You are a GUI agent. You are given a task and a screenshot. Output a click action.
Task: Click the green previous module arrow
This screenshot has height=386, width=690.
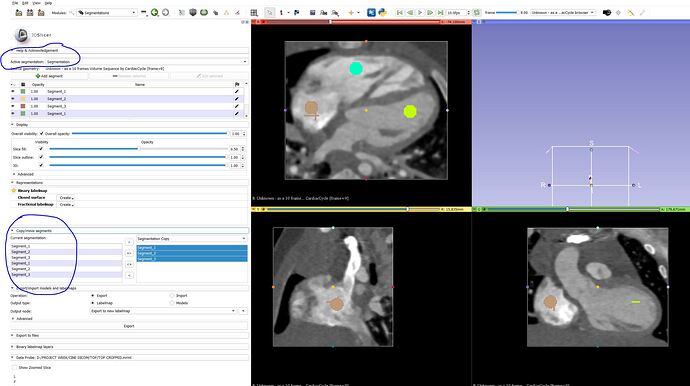point(154,13)
